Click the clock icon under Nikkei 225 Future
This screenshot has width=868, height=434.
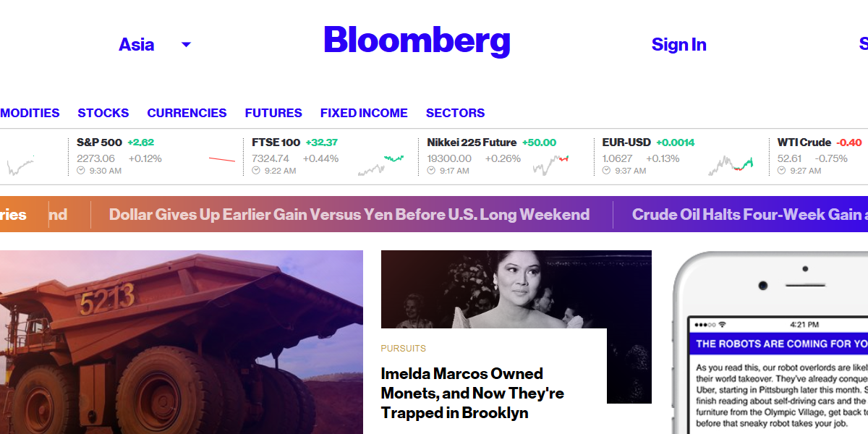click(x=431, y=171)
